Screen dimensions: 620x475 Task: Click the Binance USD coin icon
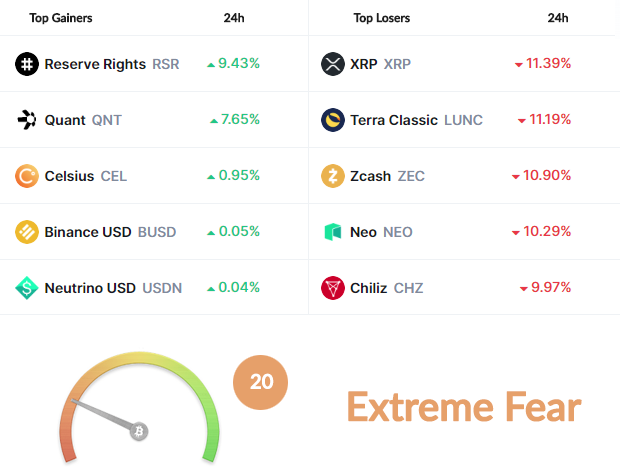coord(27,232)
